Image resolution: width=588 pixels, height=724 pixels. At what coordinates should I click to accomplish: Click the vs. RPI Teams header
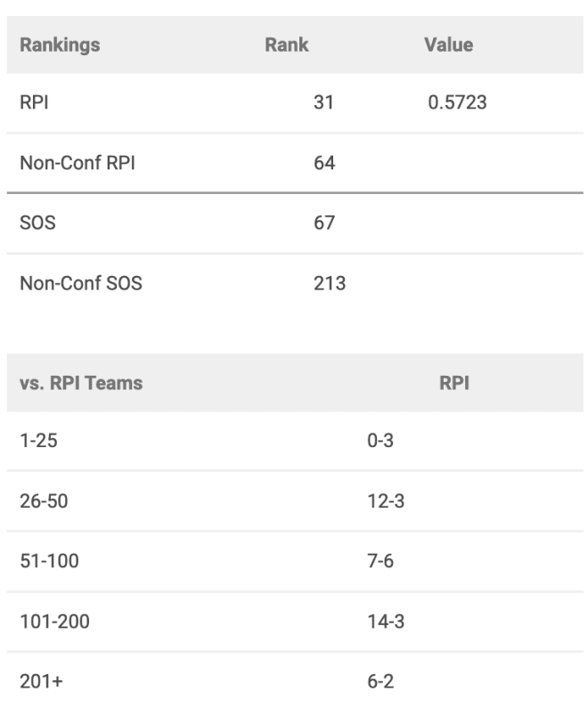coord(81,383)
